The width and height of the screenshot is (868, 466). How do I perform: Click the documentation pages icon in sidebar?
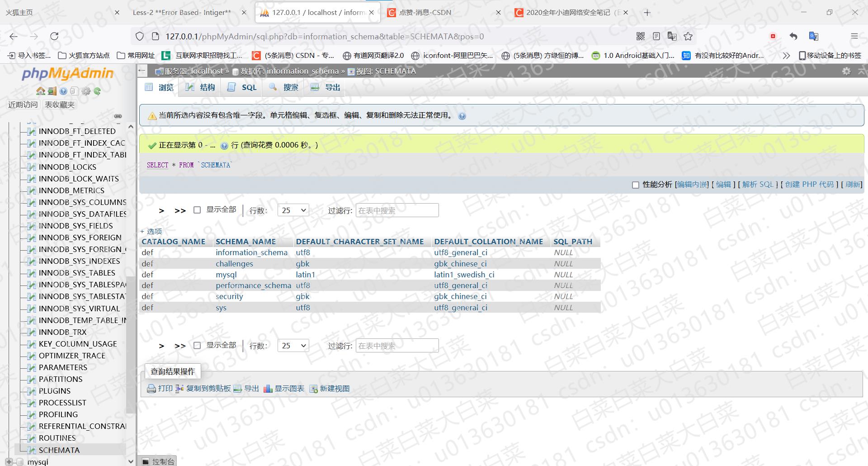click(x=74, y=91)
